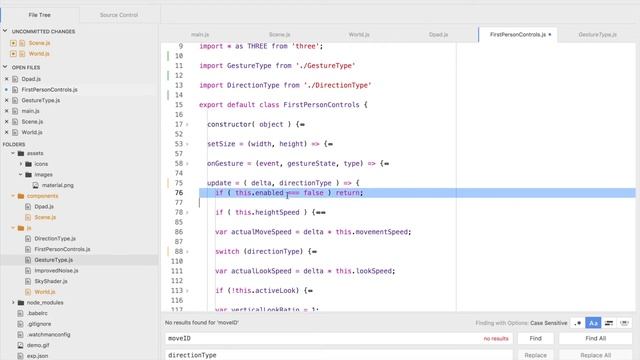Click the Replace button
This screenshot has height=360, width=640.
point(536,355)
